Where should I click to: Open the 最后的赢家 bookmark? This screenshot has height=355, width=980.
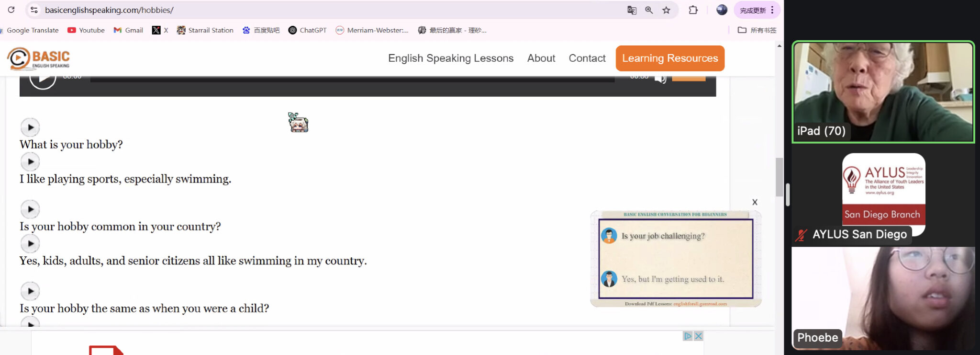tap(452, 30)
